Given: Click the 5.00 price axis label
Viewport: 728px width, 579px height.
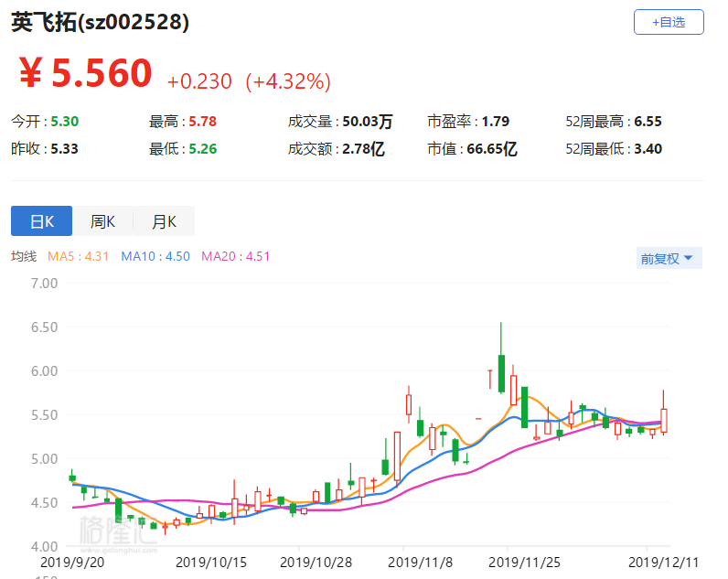Looking at the screenshot, I should tap(44, 459).
